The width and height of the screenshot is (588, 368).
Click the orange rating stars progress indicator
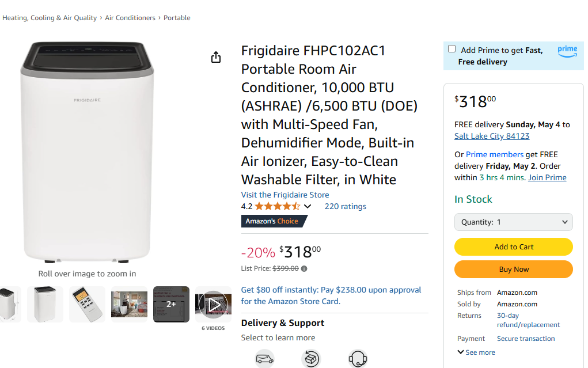pos(276,206)
